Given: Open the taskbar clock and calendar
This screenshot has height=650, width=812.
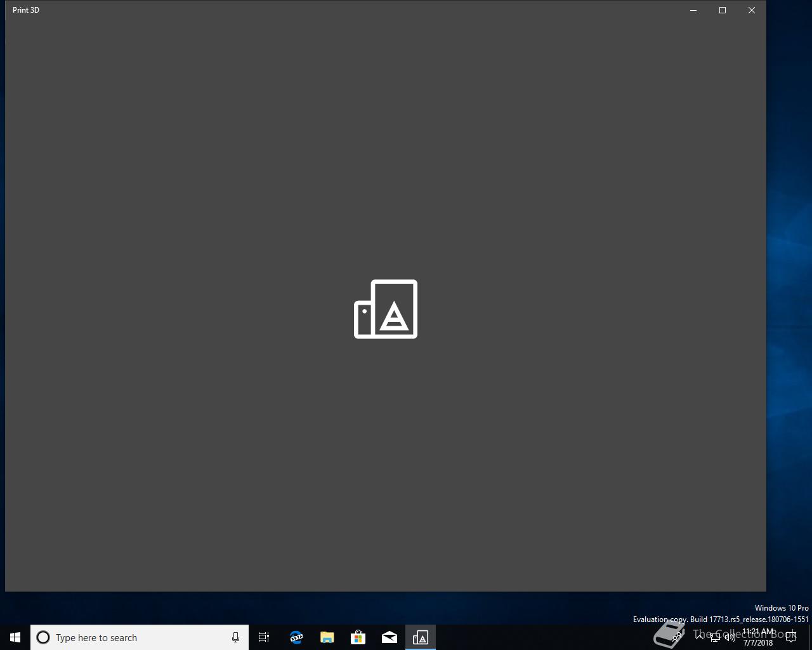Looking at the screenshot, I should 758,637.
